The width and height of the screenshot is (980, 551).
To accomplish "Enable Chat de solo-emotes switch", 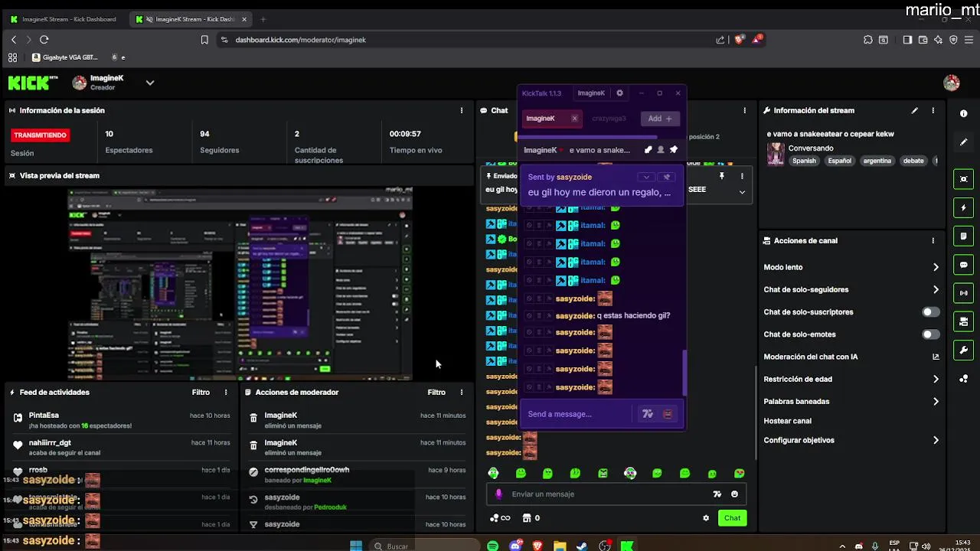I will (930, 334).
